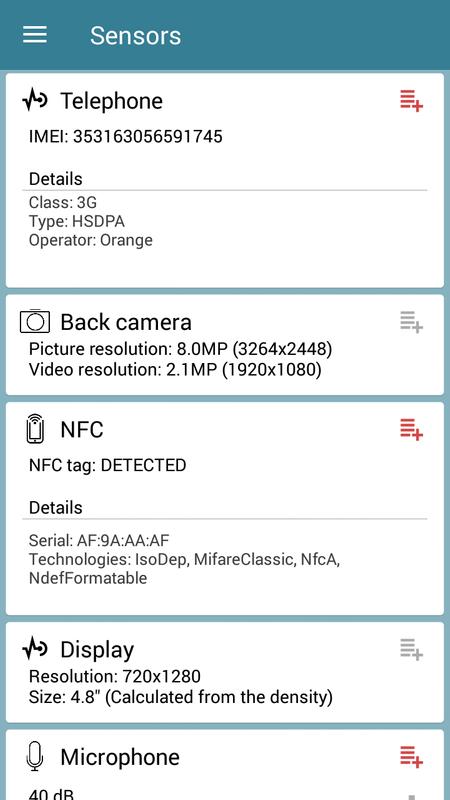Tap the grey details icon on Display card
The height and width of the screenshot is (800, 450).
pos(411,649)
